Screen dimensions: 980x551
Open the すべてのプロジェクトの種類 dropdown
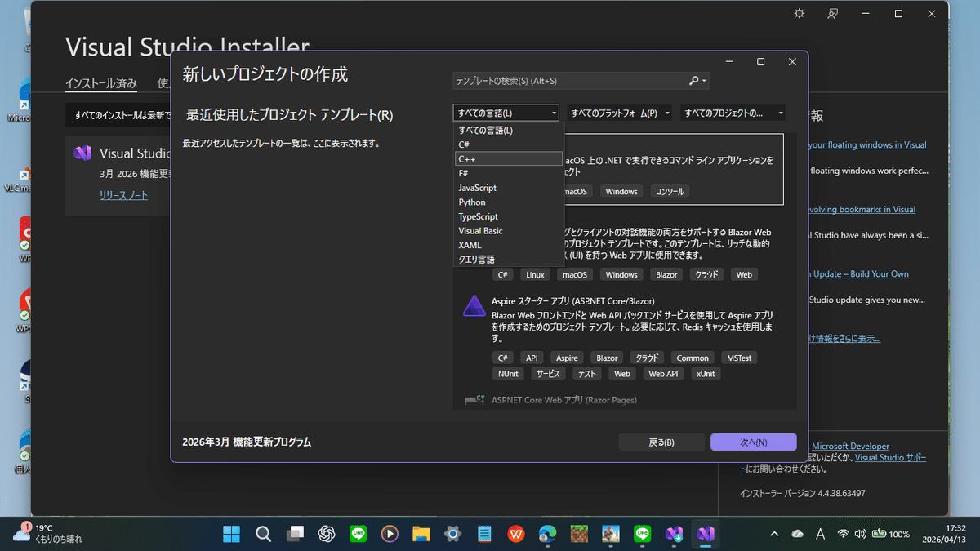(733, 113)
